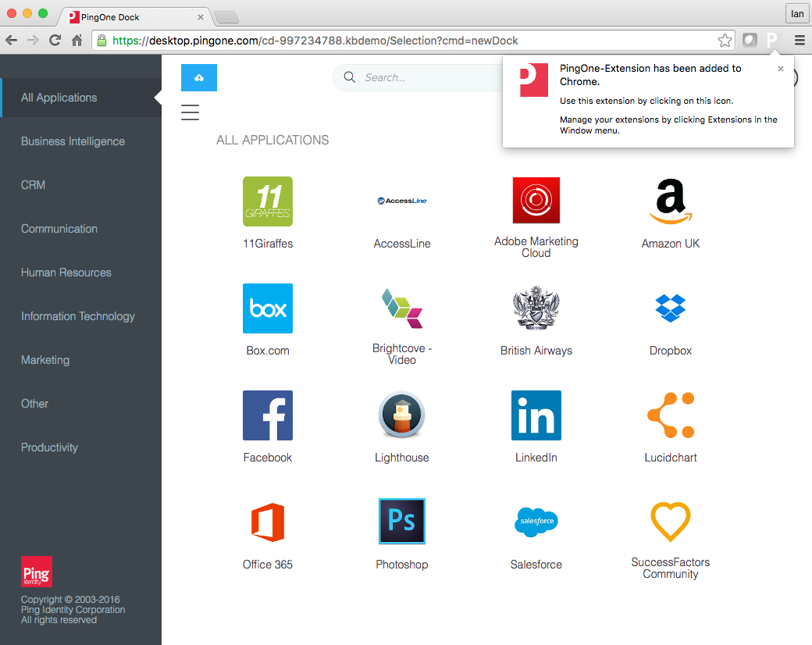This screenshot has width=812, height=645.
Task: Open the Marketing category
Action: pos(45,360)
